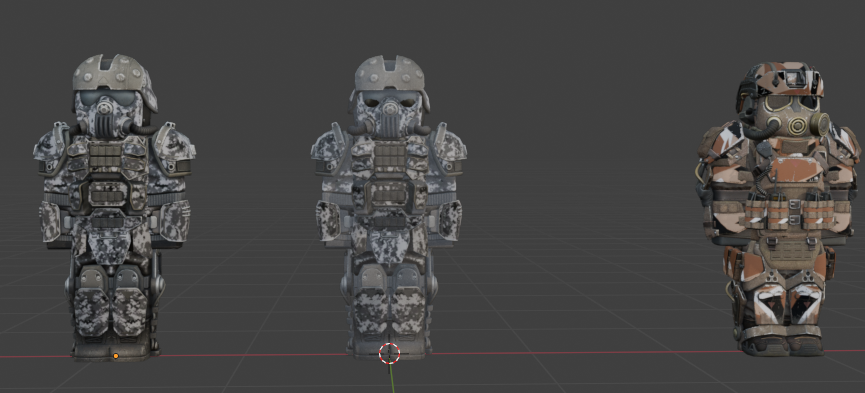
Task: Click the left model's chest pouch panel
Action: 106,155
